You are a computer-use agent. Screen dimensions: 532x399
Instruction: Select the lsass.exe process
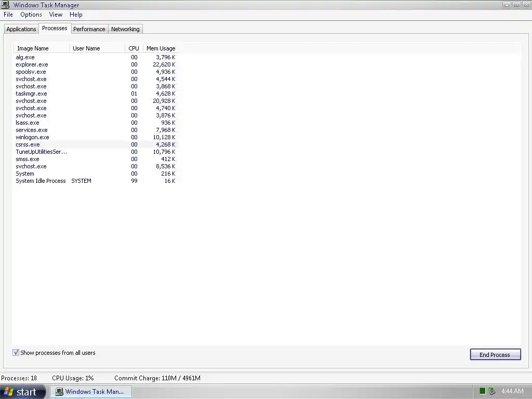click(96, 123)
